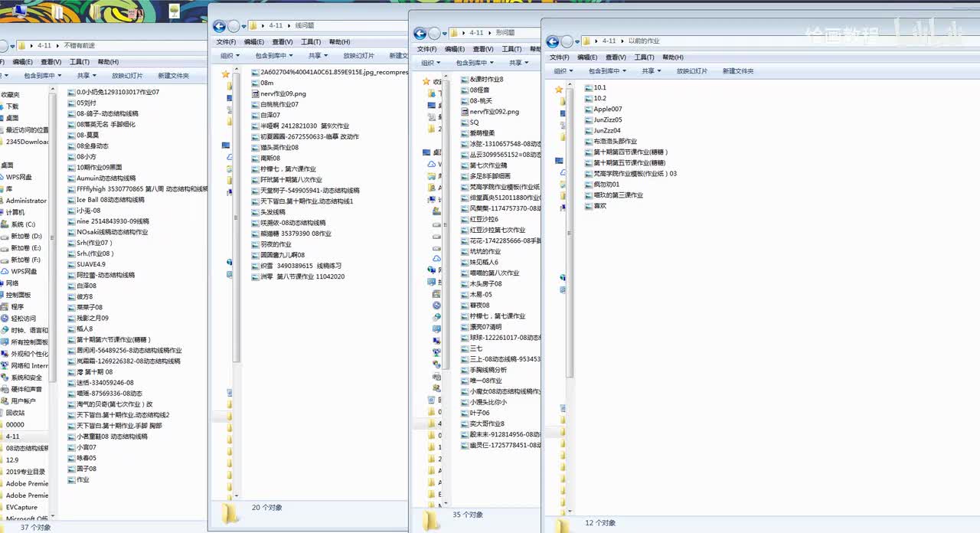
Task: Click image icon of SUAVE4.9 file
Action: 71,264
